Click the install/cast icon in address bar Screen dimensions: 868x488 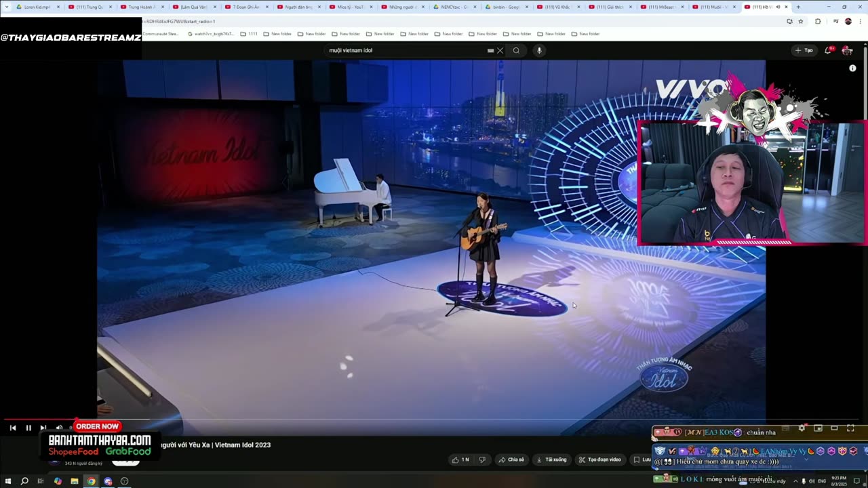[x=789, y=21]
